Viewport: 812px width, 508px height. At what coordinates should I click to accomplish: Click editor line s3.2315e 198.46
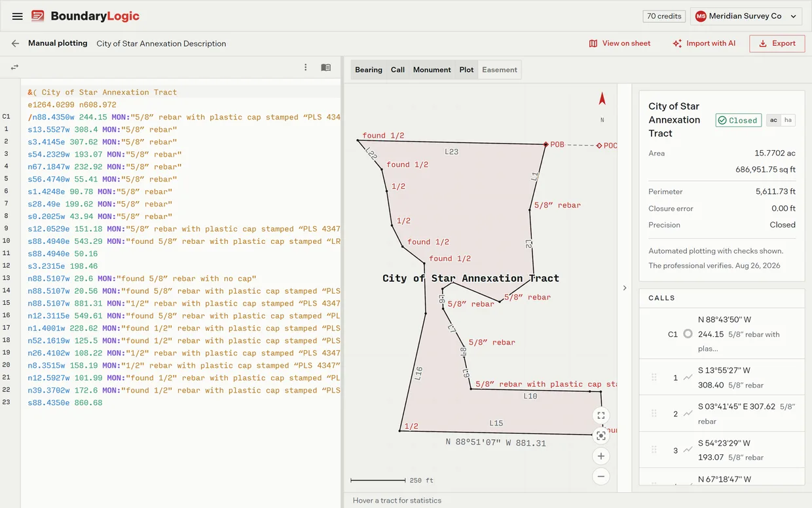coord(63,266)
